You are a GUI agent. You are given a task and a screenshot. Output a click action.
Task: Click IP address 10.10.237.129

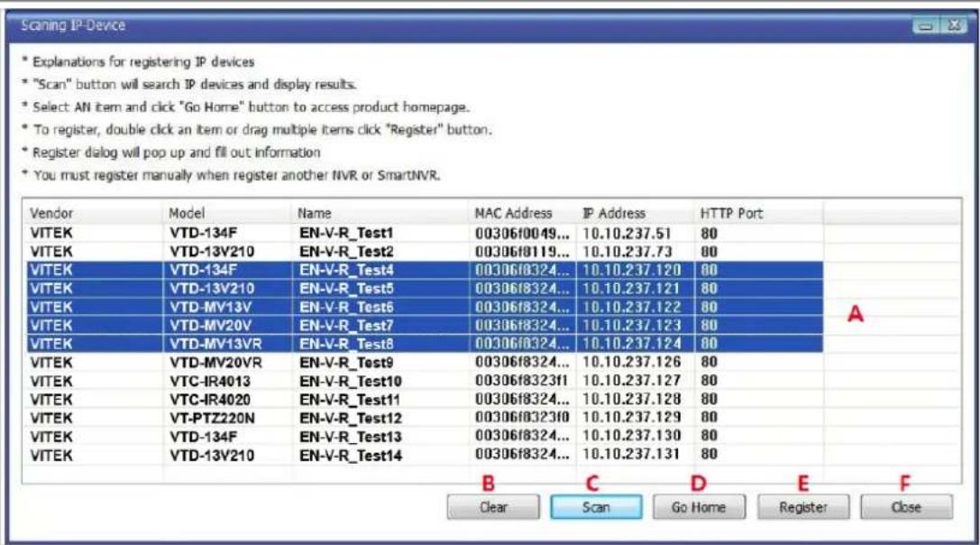tap(632, 418)
